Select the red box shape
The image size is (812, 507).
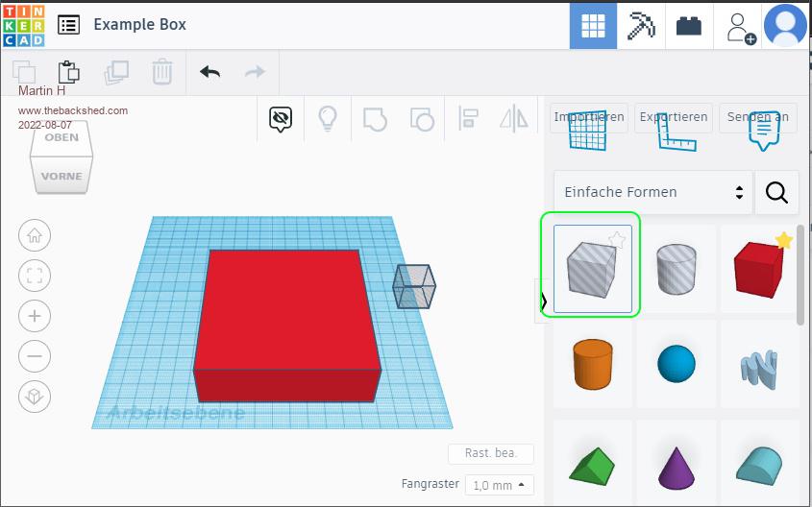759,269
